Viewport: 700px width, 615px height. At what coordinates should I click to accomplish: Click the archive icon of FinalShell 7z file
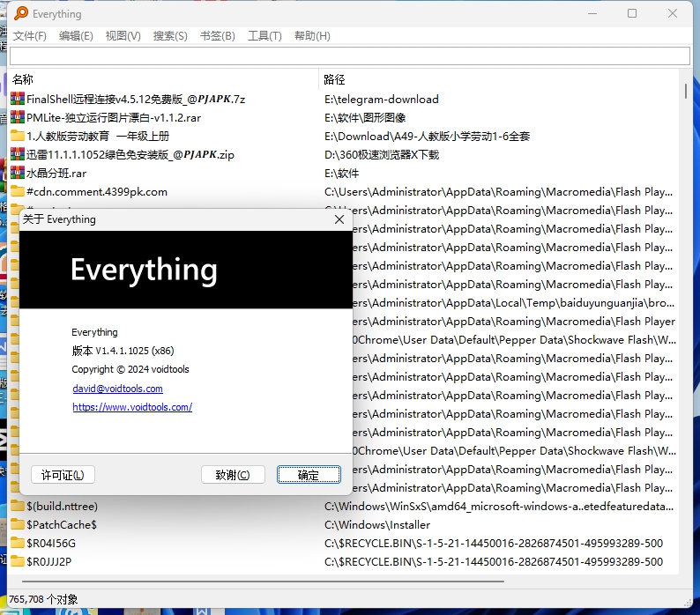click(18, 99)
